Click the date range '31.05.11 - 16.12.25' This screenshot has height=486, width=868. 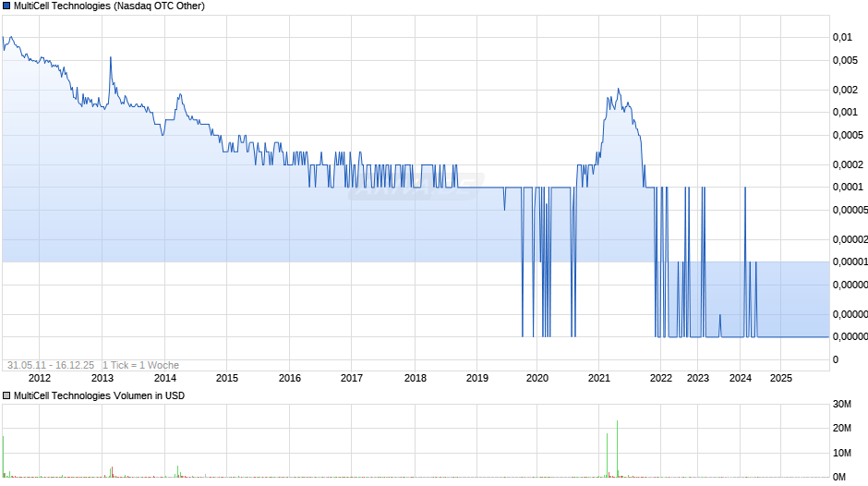pyautogui.click(x=51, y=365)
